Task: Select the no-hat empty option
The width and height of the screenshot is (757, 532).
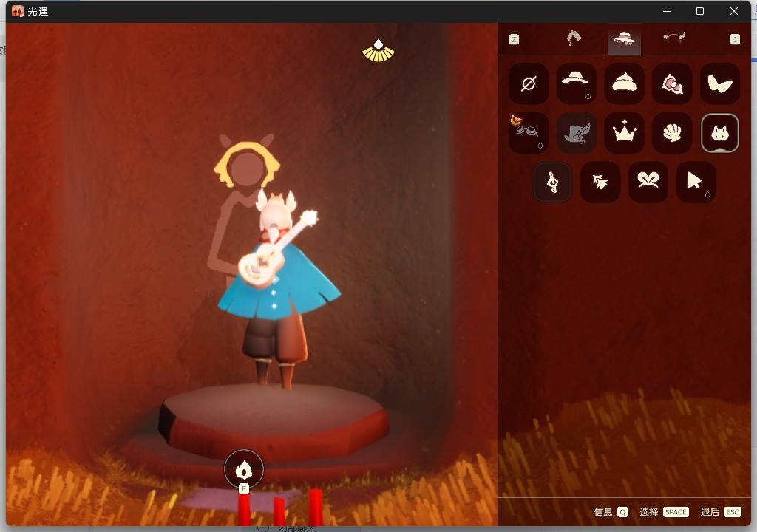Action: 528,83
